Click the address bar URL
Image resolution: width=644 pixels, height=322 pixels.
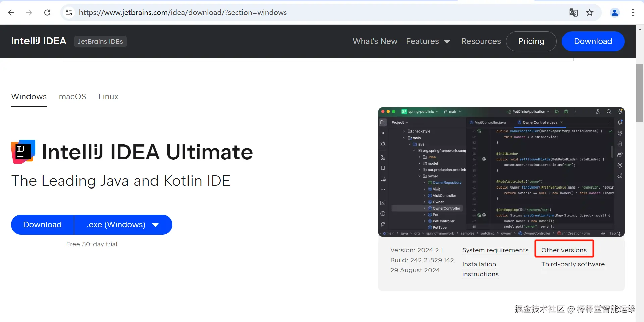pos(183,13)
